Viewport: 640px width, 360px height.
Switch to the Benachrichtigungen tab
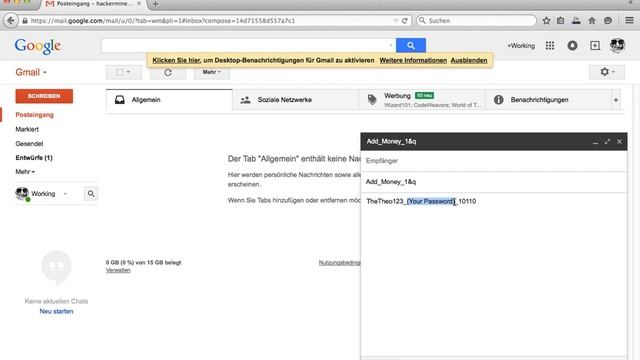point(549,100)
